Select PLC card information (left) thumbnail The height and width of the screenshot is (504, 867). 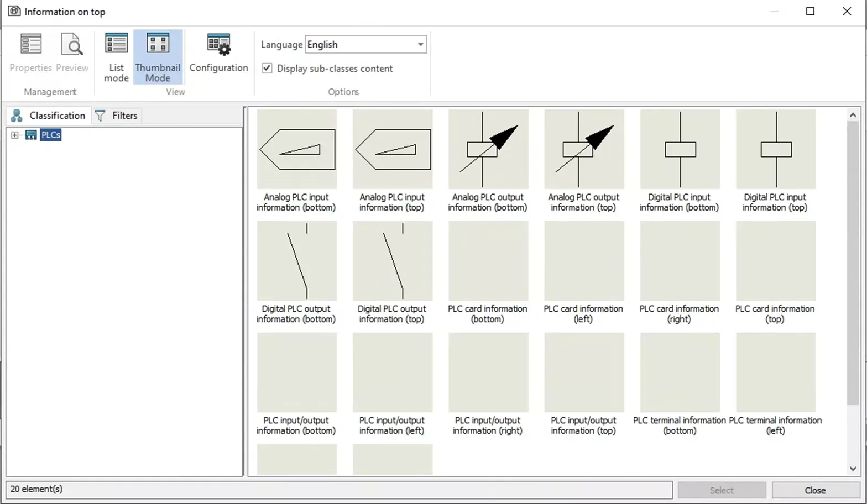coord(584,261)
